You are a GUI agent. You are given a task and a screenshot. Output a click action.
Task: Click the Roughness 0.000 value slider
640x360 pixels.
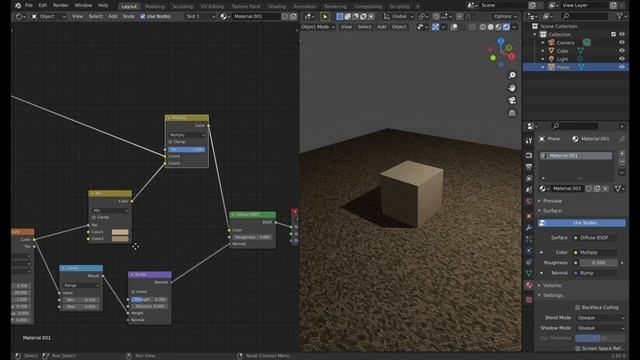tap(598, 263)
